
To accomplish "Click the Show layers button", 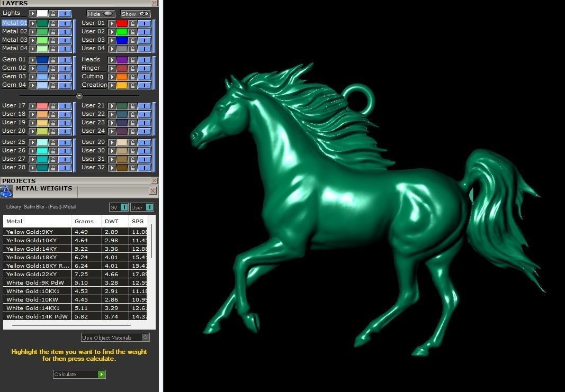I will pyautogui.click(x=136, y=14).
